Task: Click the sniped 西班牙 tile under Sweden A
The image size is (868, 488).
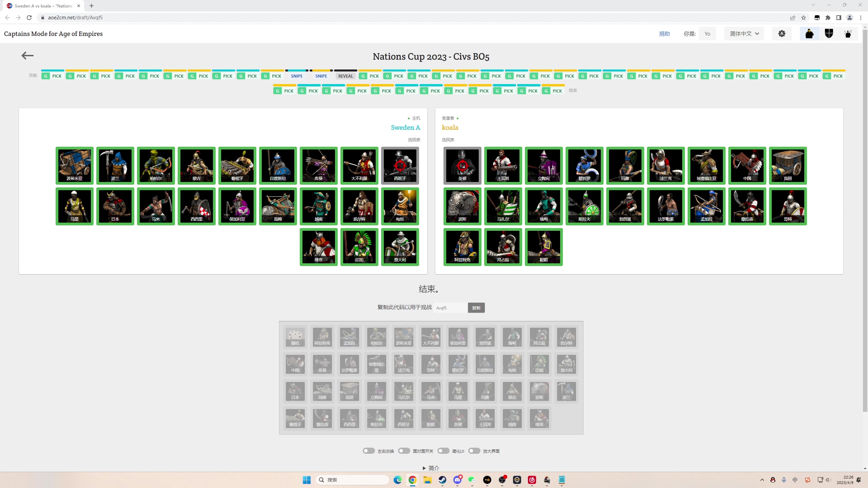Action: (400, 165)
